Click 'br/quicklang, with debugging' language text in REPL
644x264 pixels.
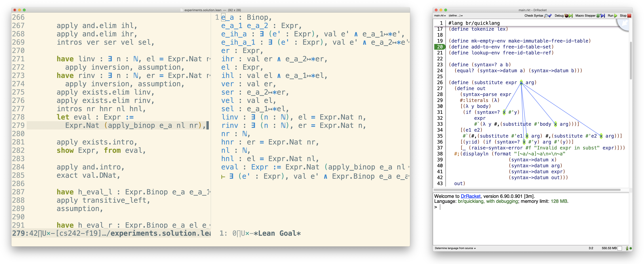click(x=488, y=201)
